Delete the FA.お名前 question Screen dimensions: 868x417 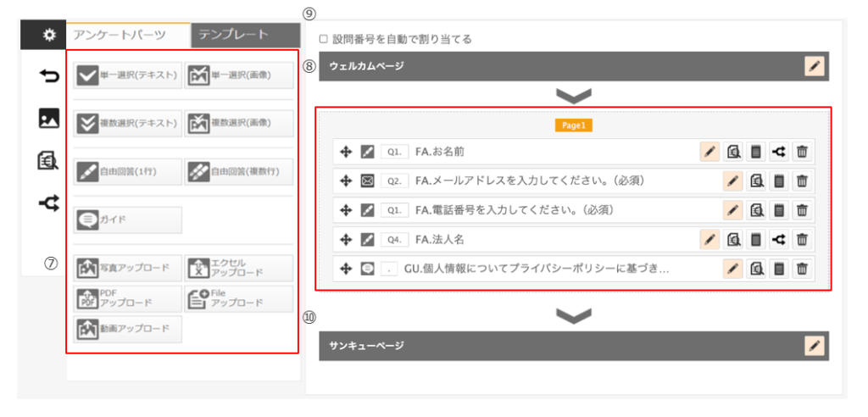[802, 152]
